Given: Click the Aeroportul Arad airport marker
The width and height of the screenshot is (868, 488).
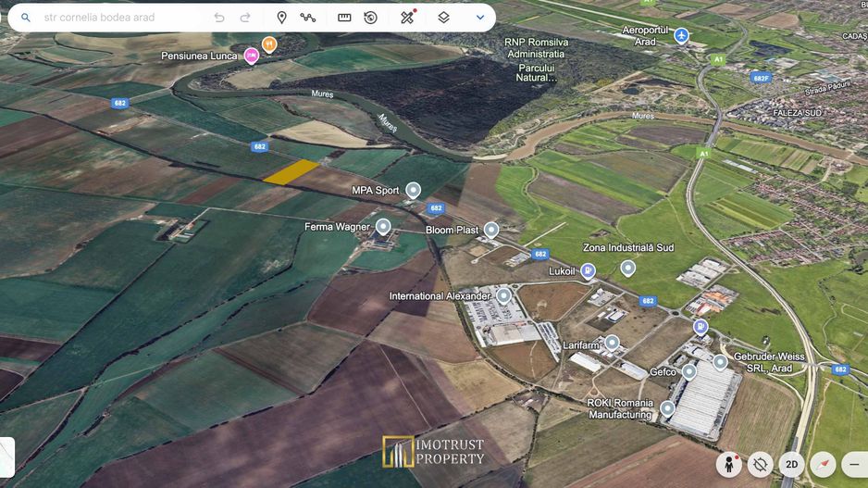Looking at the screenshot, I should click(682, 36).
